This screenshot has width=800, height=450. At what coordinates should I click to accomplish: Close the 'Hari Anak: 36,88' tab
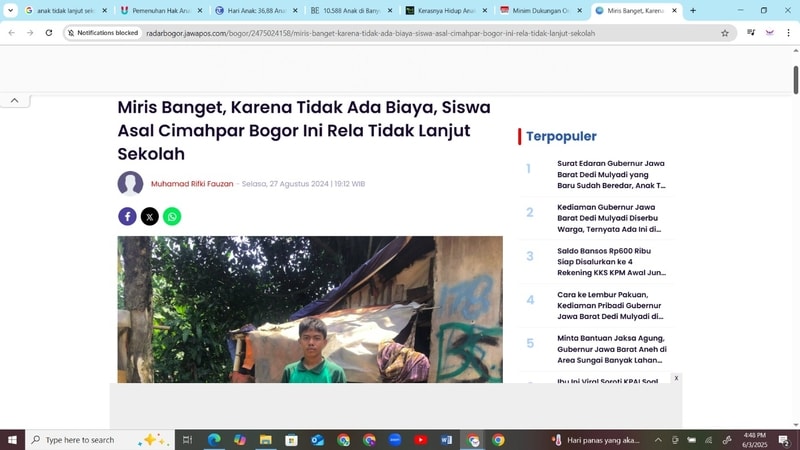(x=295, y=10)
